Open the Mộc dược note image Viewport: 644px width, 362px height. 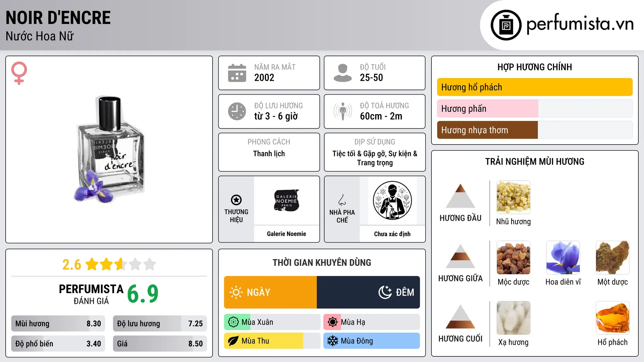tap(514, 258)
